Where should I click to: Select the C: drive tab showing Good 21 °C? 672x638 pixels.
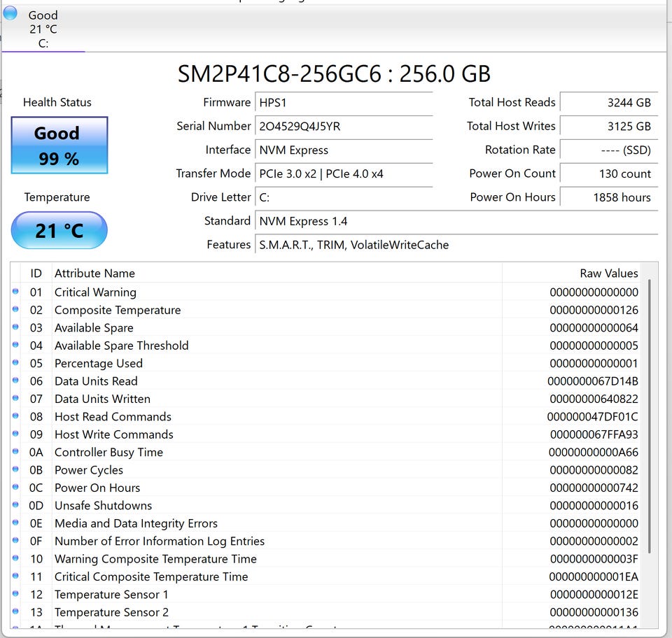click(43, 28)
